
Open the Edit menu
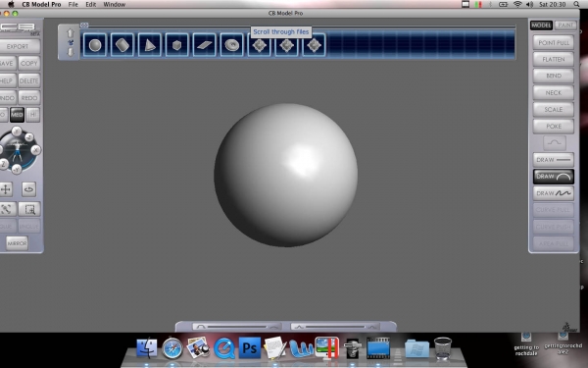(91, 5)
